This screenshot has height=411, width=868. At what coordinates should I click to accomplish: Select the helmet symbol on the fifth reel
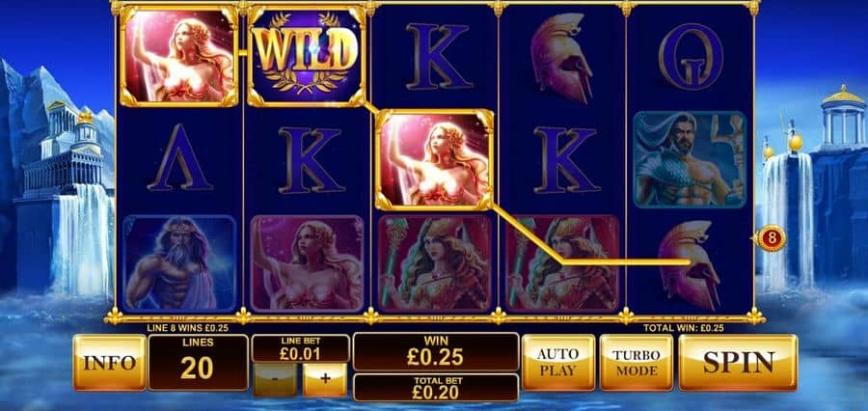[690, 264]
